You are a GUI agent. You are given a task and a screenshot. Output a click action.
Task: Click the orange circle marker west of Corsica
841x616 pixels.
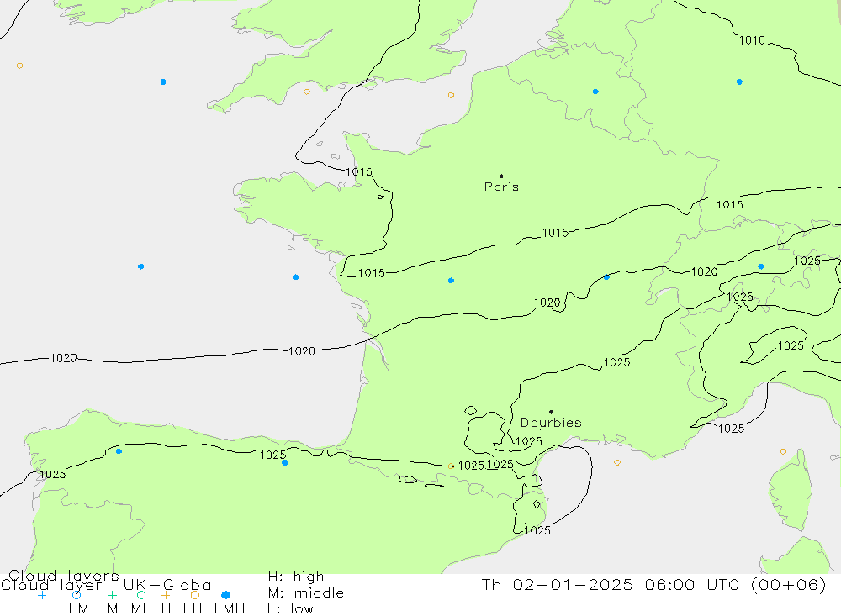coord(783,451)
